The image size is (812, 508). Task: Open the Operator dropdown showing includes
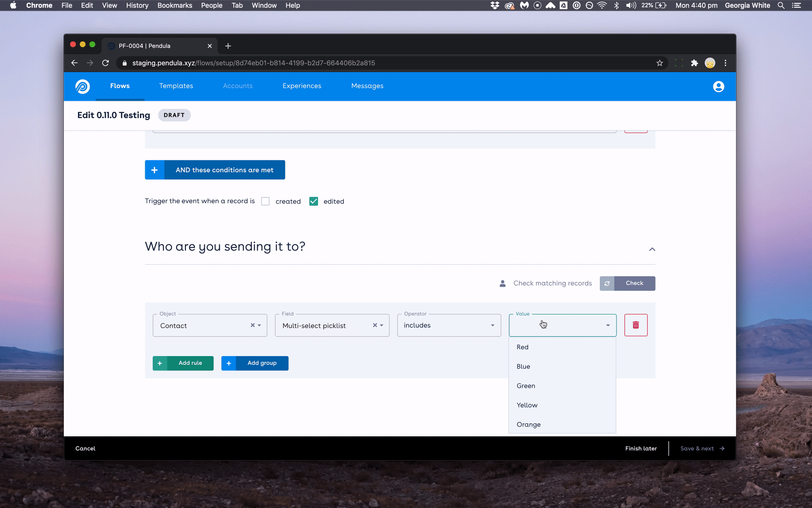[x=449, y=325]
